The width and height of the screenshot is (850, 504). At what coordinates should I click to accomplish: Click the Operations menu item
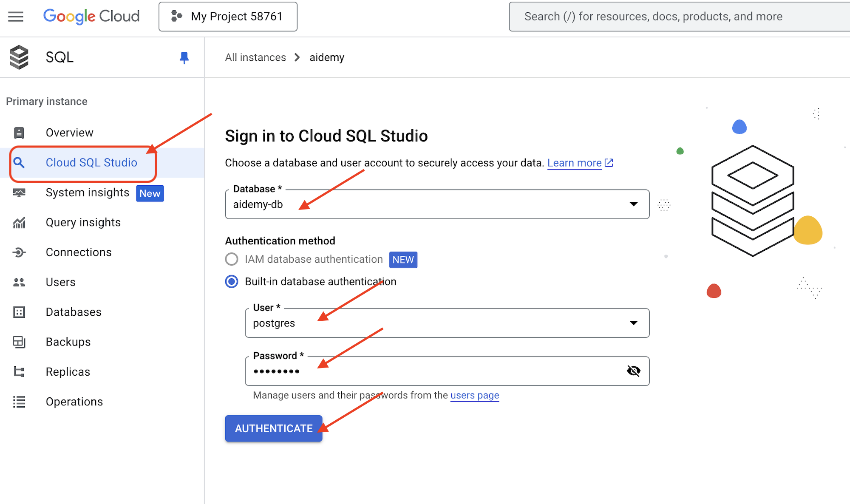75,401
